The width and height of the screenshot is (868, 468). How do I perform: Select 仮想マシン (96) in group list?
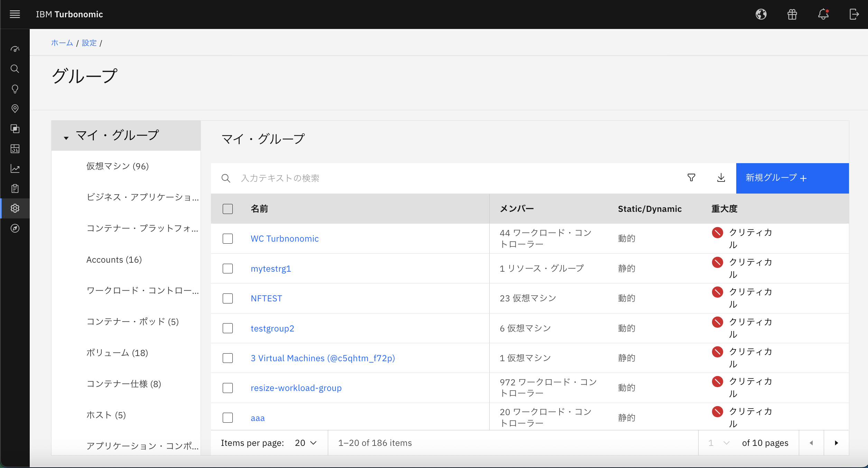pos(118,166)
